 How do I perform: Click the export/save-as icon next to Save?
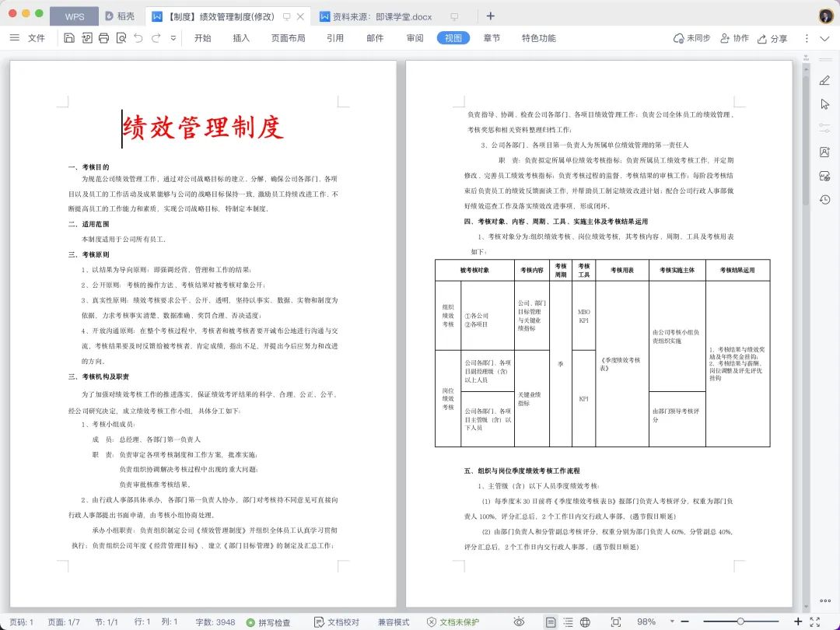pyautogui.click(x=87, y=38)
